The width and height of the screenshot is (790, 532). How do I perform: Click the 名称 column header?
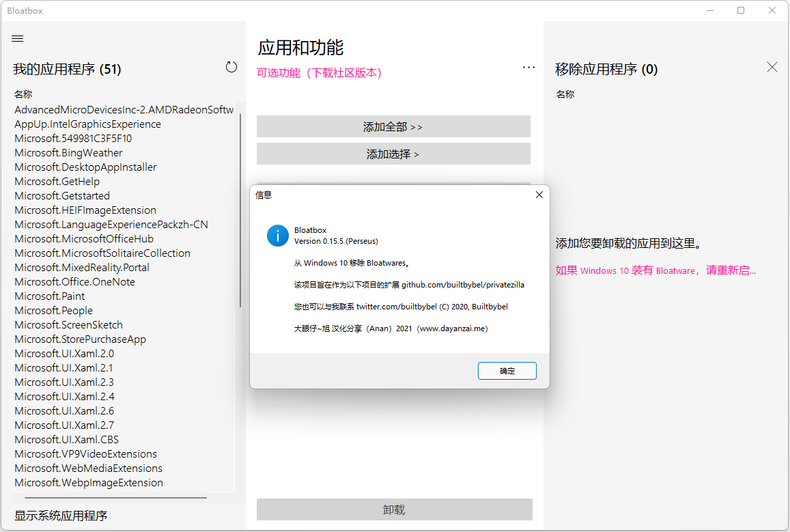click(23, 94)
